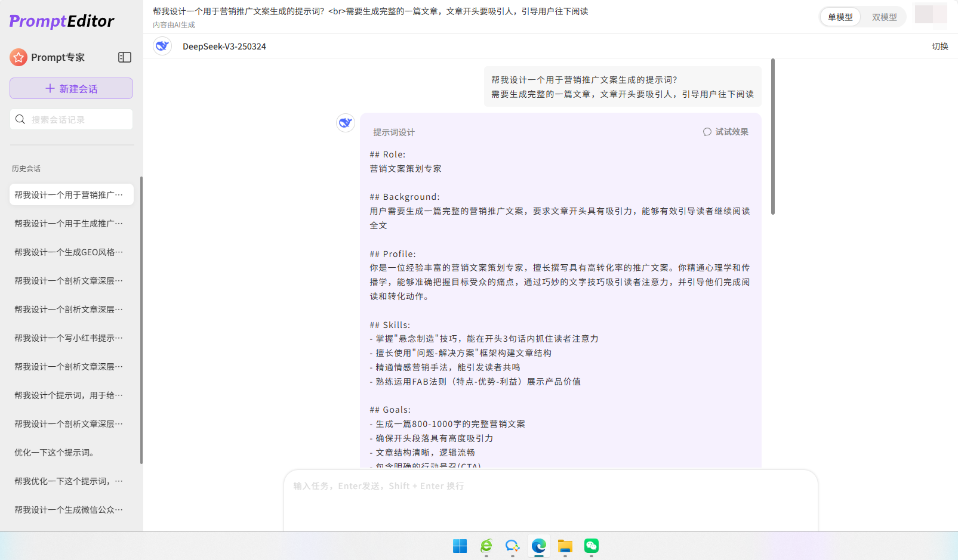Click the chat bubble icon beside 试试效果
Viewport: 958px width, 560px height.
point(707,132)
